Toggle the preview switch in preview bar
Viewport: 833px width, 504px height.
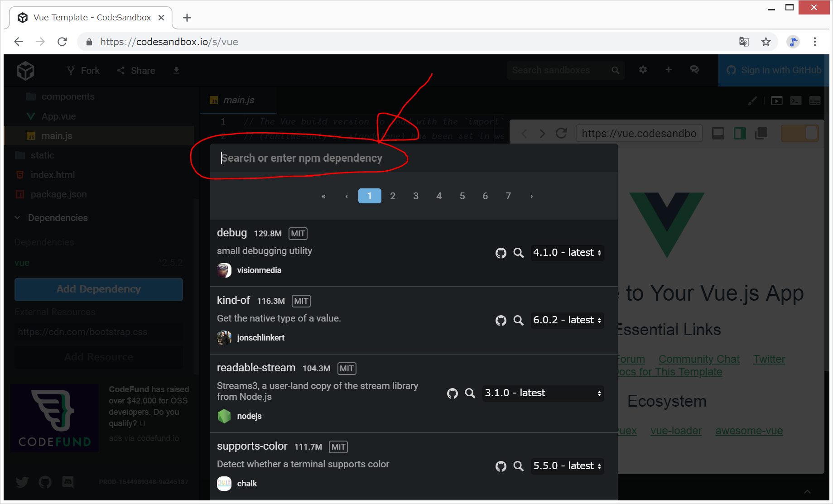(799, 134)
